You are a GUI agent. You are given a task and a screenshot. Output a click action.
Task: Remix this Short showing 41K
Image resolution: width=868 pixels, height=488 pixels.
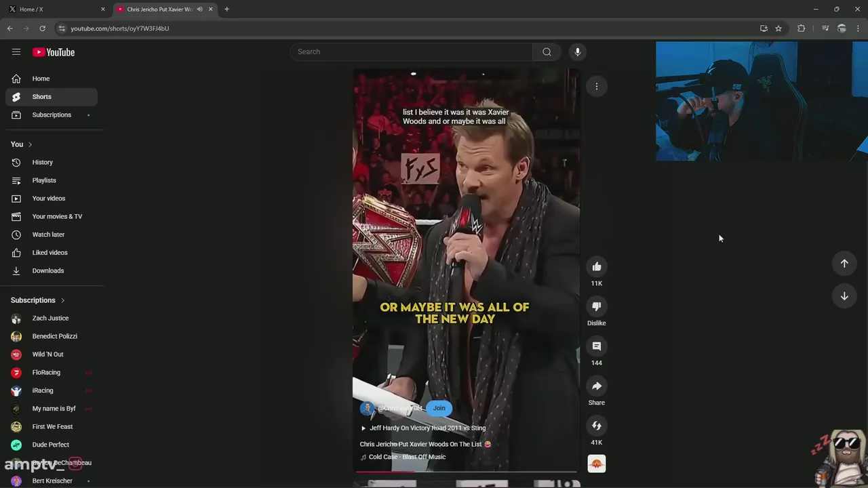597,426
